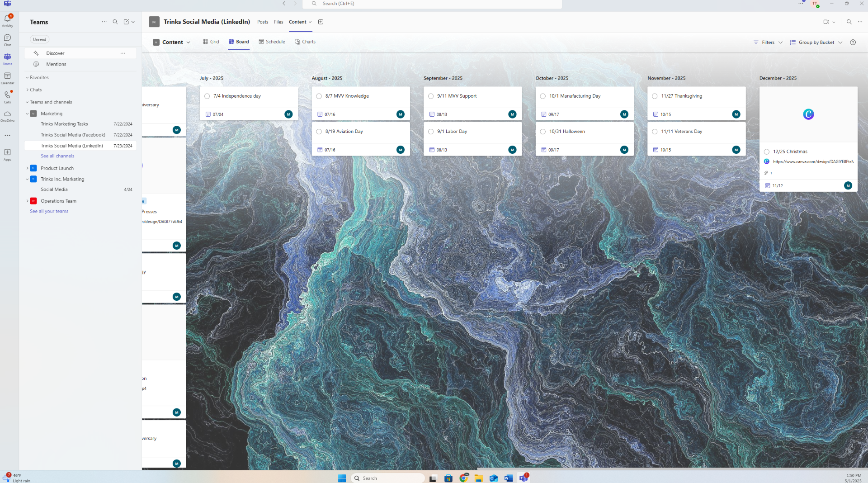Open Teams apps from the left rail
Image resolution: width=868 pixels, height=483 pixels.
click(7, 153)
